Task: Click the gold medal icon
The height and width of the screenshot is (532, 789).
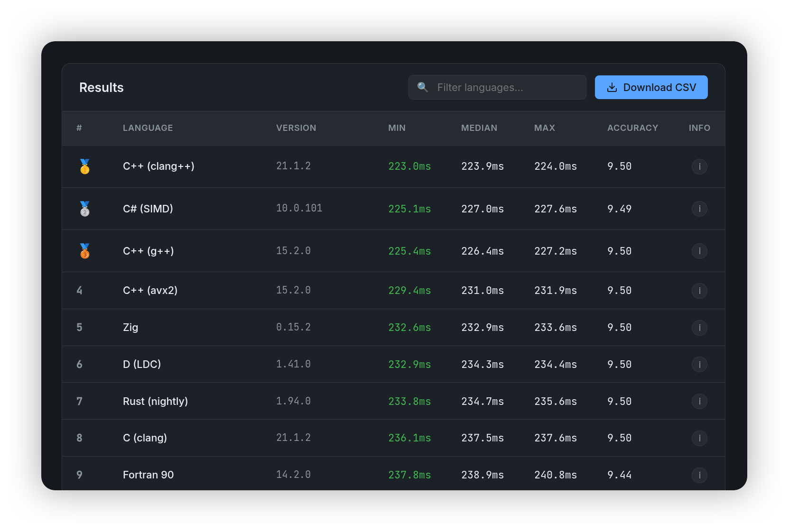Action: 85,166
